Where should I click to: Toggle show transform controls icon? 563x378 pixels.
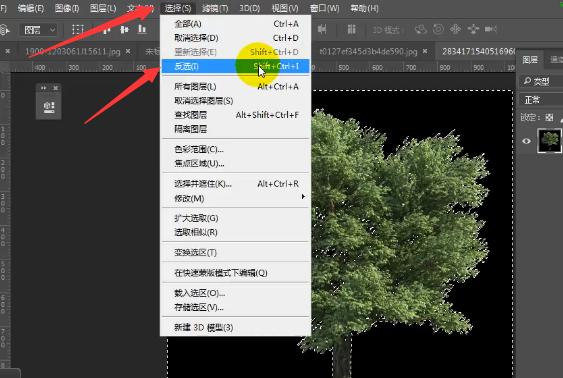click(78, 29)
